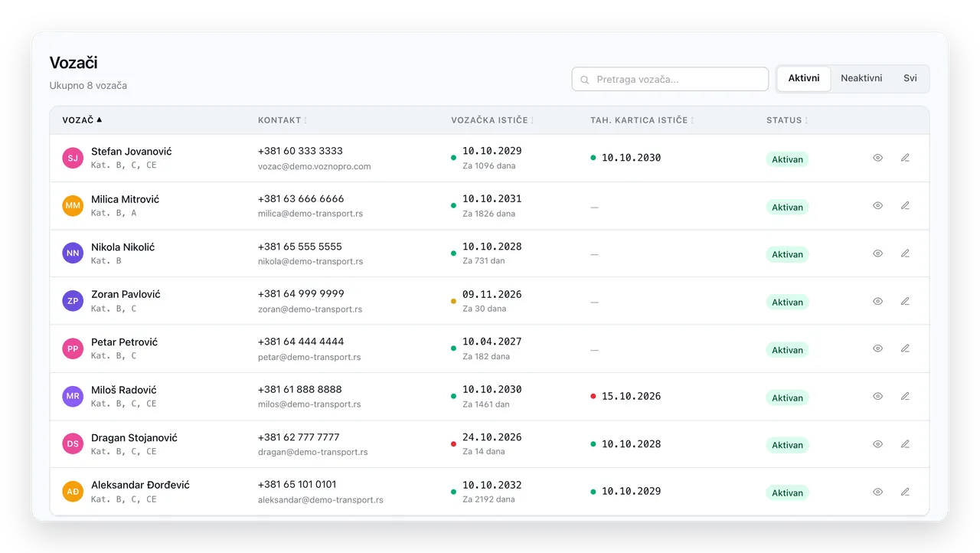Edit Milica Mitrović with pencil icon
The width and height of the screenshot is (980, 553).
tap(905, 205)
